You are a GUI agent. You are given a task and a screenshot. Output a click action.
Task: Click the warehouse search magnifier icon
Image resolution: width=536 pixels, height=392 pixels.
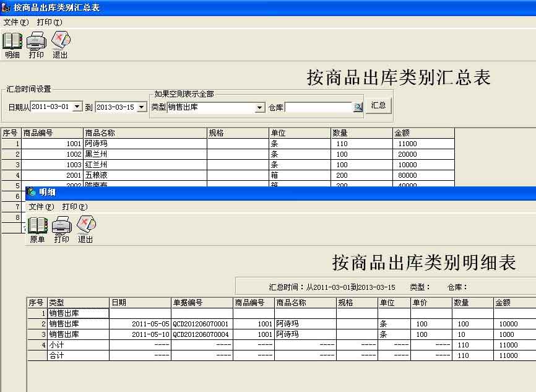pos(358,107)
